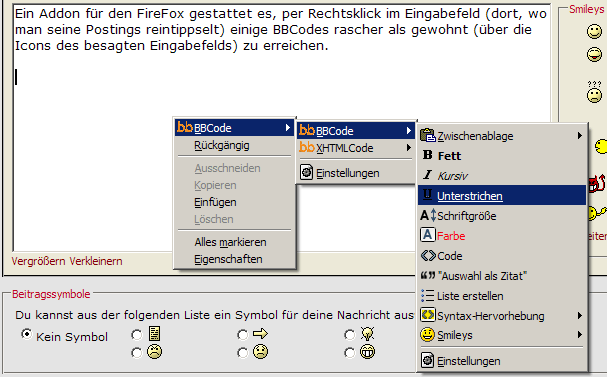607x377 pixels.
Task: Choose the quote icon 'Auswahl als Zitat'
Action: [428, 276]
